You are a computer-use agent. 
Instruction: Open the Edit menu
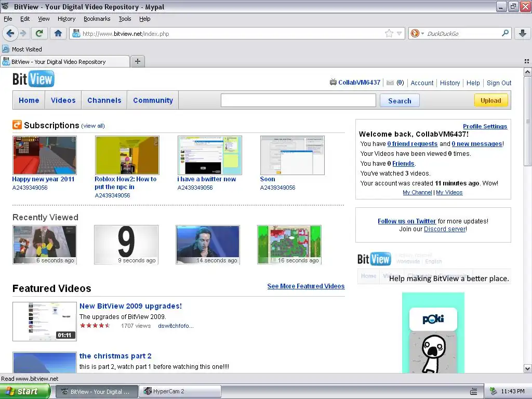(25, 19)
